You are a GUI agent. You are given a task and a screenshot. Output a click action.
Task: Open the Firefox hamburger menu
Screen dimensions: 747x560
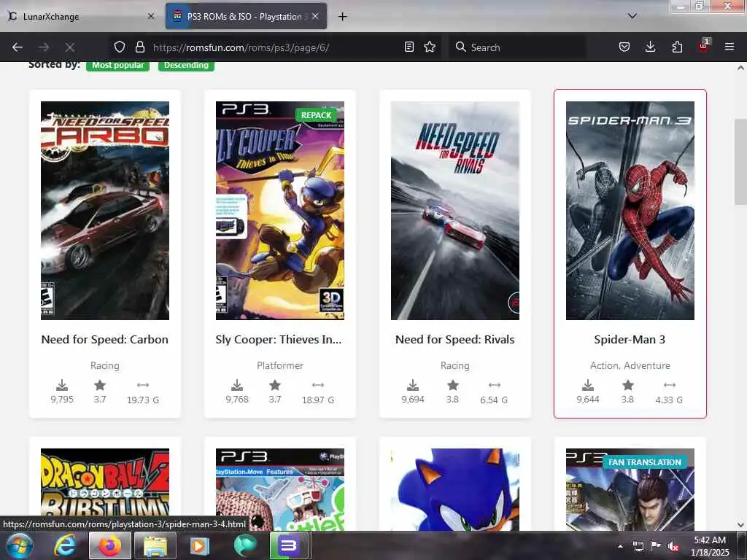[729, 47]
